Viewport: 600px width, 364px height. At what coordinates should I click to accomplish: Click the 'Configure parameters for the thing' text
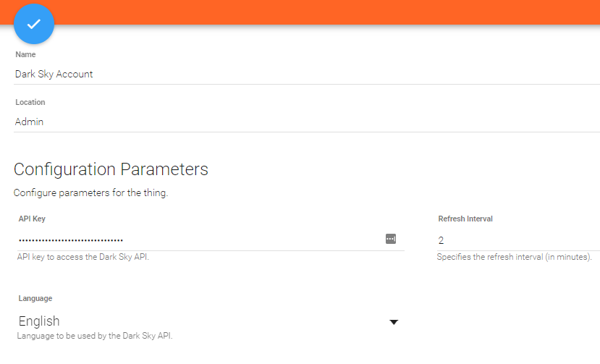coord(90,193)
